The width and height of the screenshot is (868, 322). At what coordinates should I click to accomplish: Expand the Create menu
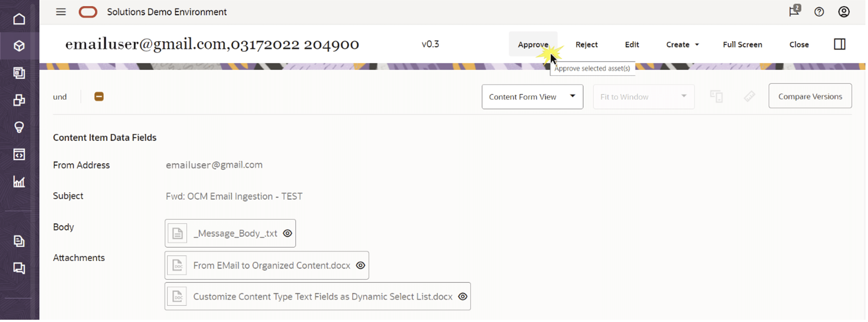click(x=682, y=45)
